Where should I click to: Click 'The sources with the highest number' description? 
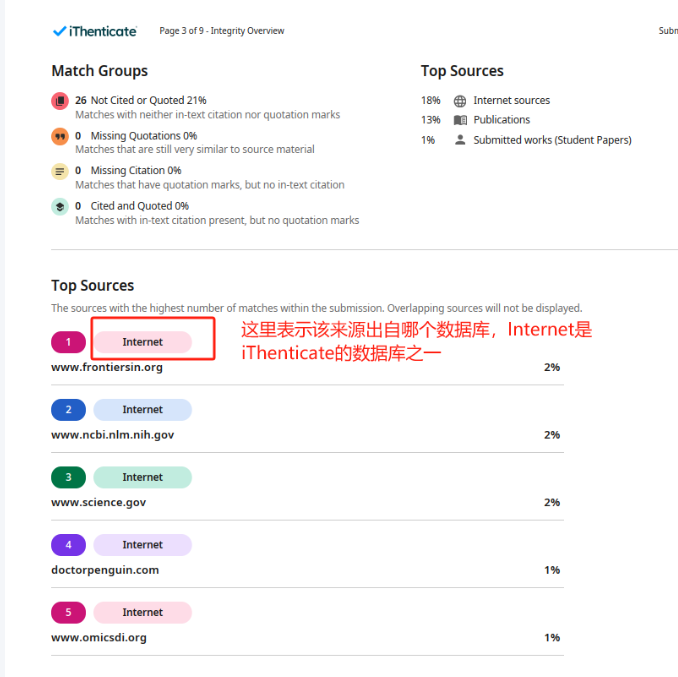click(x=317, y=308)
